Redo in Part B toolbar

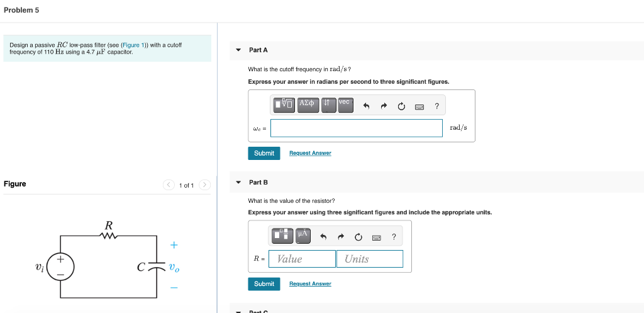click(x=340, y=237)
